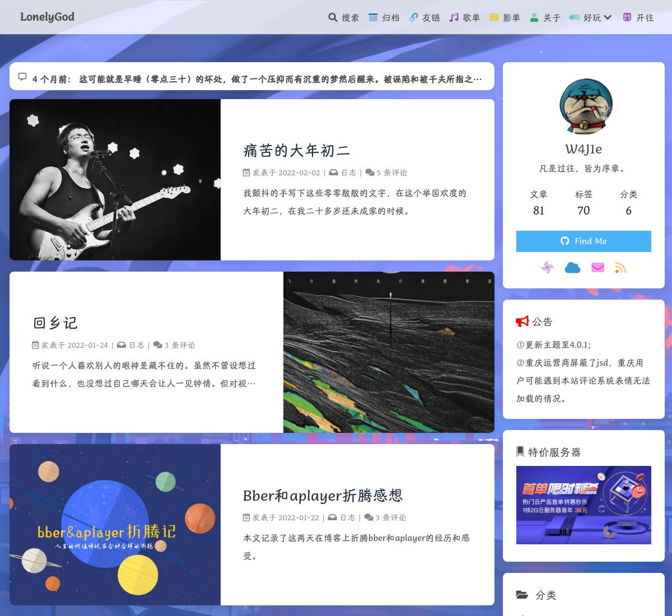The width and height of the screenshot is (672, 616).
Task: Open the 搜索 menu item
Action: [x=344, y=17]
